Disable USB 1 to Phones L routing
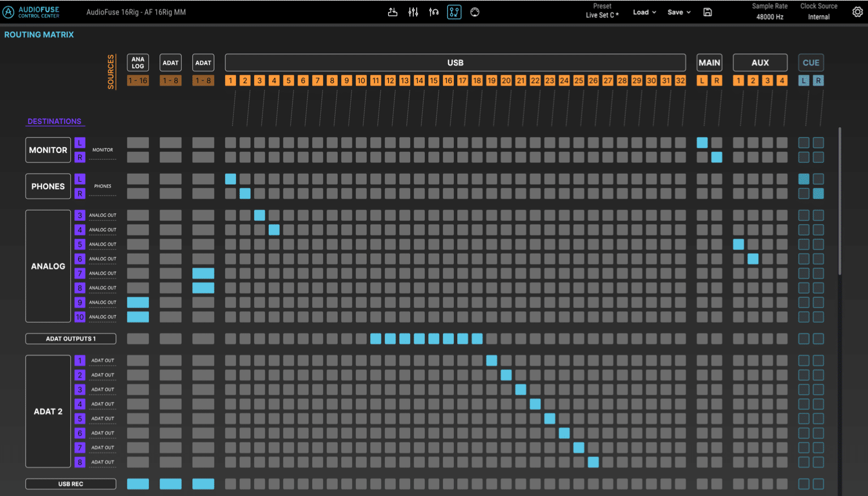 [230, 179]
